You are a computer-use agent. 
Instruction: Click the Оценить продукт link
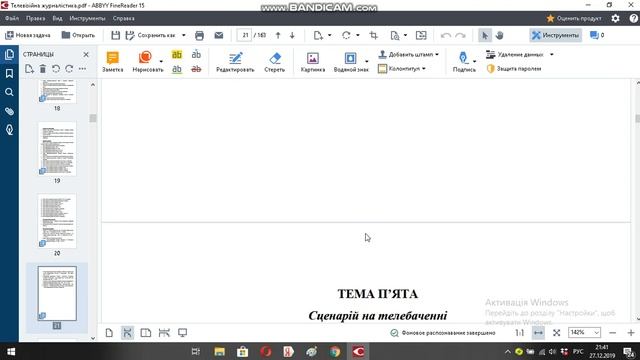click(x=574, y=18)
